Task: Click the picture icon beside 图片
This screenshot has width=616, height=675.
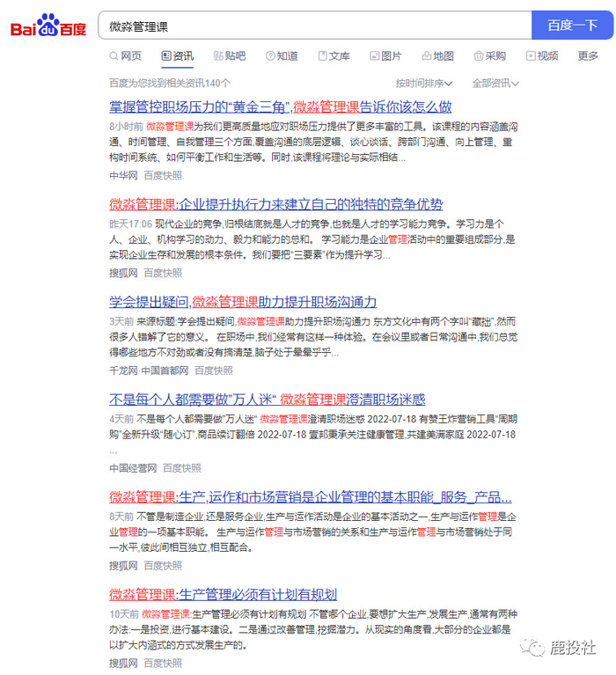Action: click(x=375, y=56)
